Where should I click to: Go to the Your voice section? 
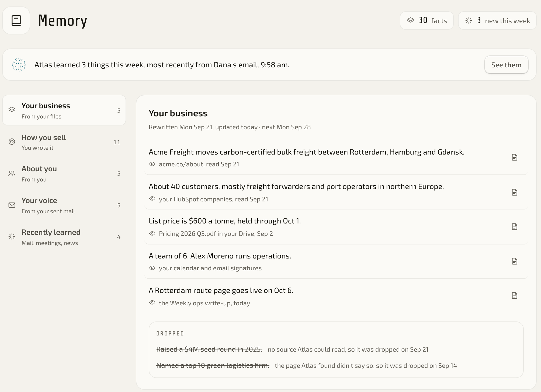pyautogui.click(x=64, y=205)
